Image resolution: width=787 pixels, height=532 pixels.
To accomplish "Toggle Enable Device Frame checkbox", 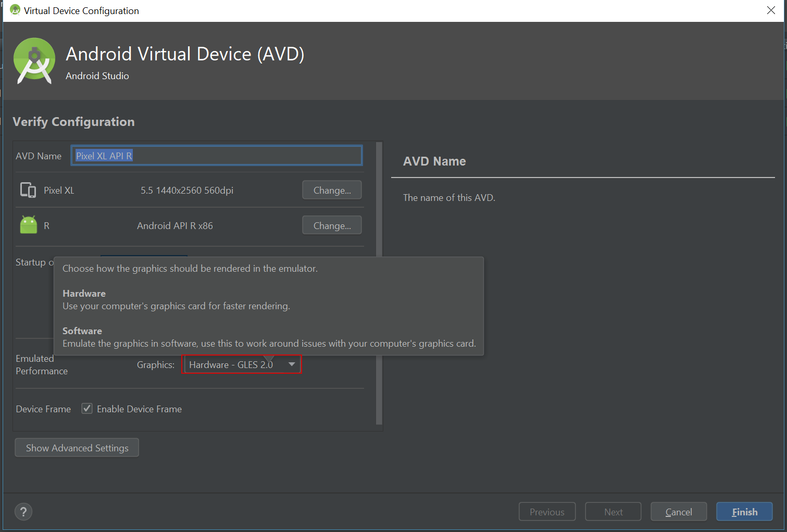I will [87, 409].
